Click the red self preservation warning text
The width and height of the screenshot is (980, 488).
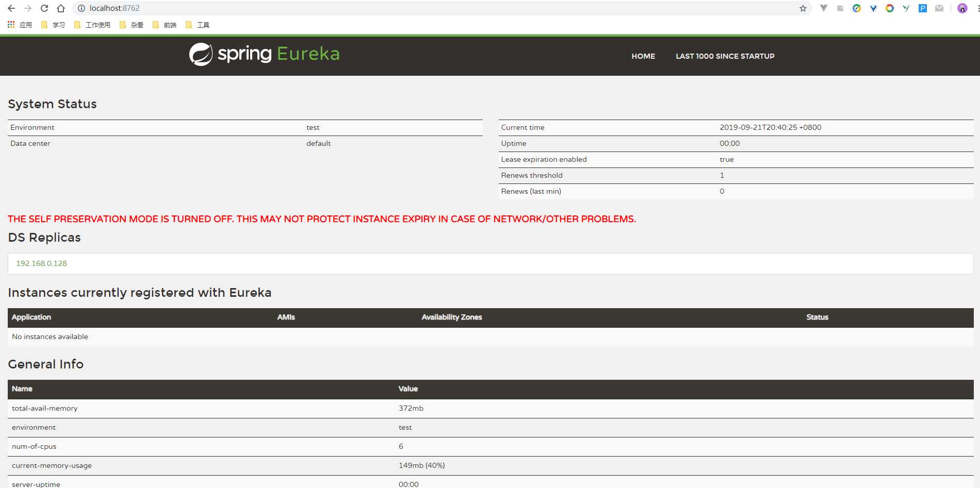(322, 219)
